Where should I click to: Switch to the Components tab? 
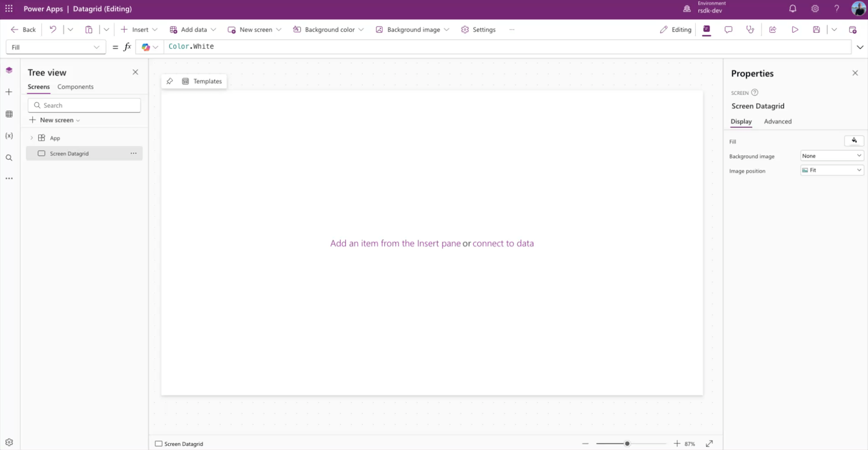point(75,87)
